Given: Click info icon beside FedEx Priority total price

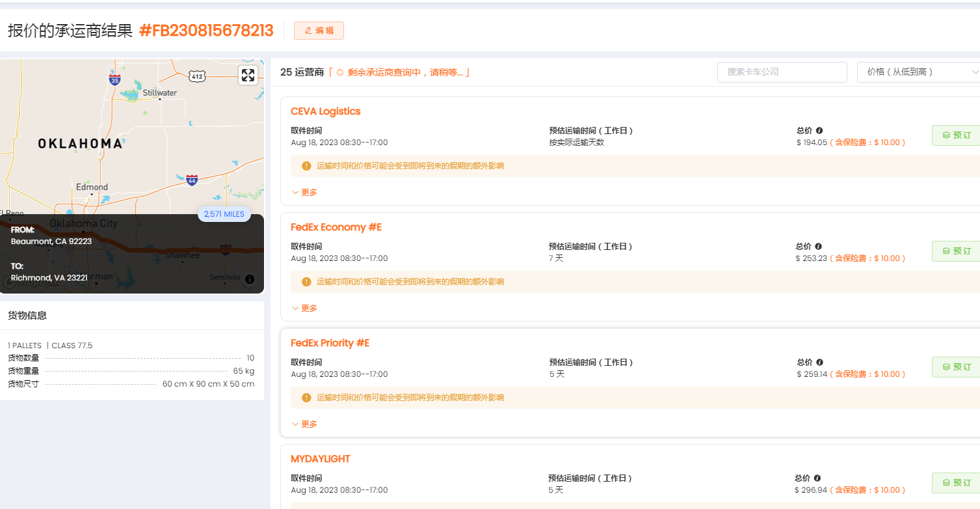Looking at the screenshot, I should [x=819, y=363].
